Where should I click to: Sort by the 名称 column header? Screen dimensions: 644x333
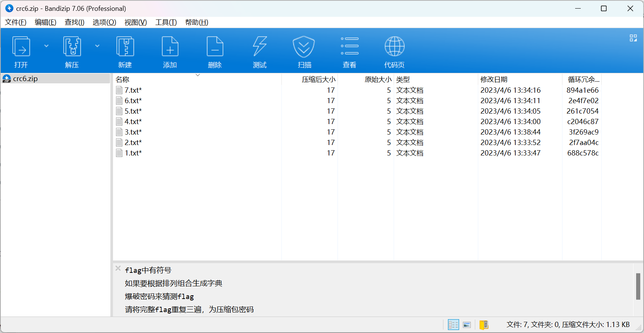pyautogui.click(x=122, y=79)
